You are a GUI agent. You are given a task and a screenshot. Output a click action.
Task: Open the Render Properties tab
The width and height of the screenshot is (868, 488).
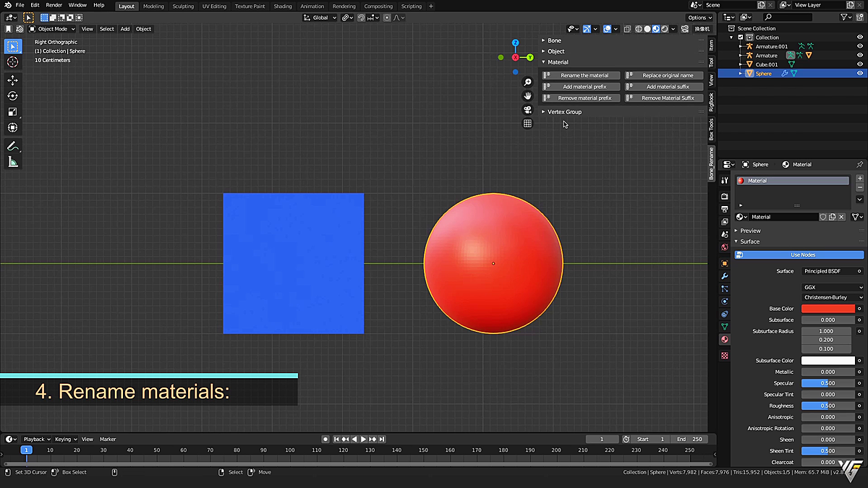725,197
